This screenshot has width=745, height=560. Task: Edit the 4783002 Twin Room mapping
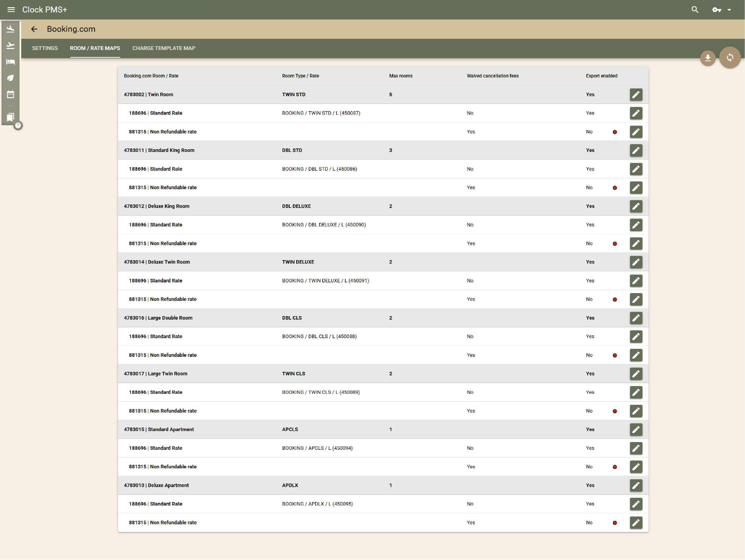point(636,95)
